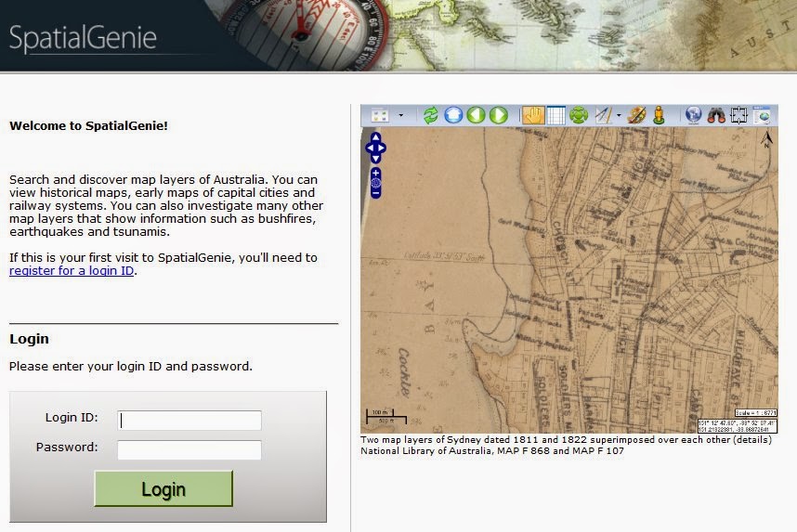Click the green four-way navigation icon
The image size is (797, 532).
579,115
